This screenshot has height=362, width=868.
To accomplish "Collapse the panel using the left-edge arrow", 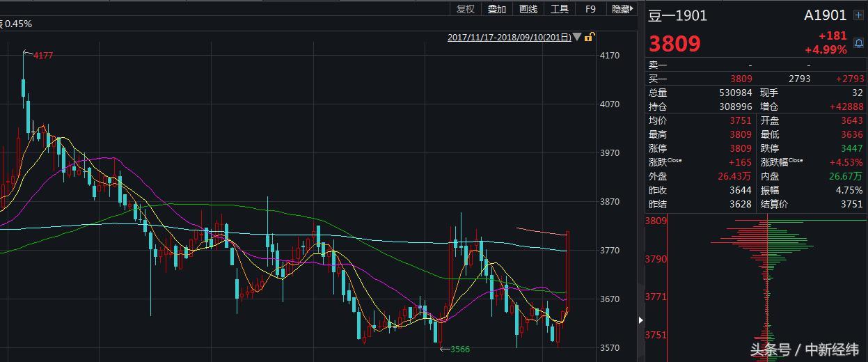I will (641, 320).
